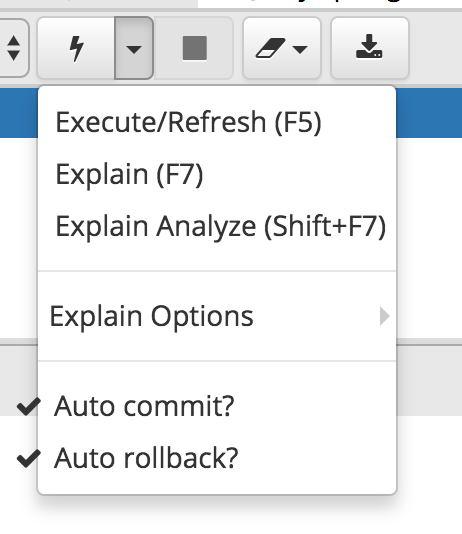Click the submenu triangle next to Explain Options
The image size is (462, 534).
pyautogui.click(x=384, y=316)
